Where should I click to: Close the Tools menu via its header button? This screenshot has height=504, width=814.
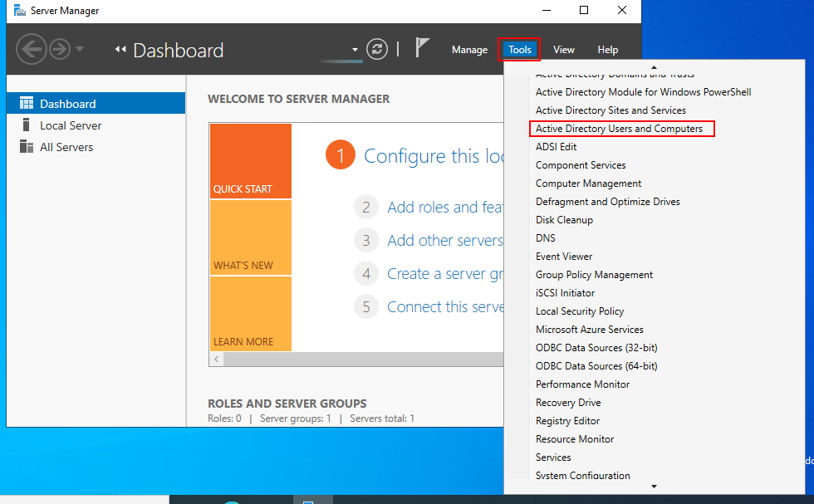(x=519, y=50)
